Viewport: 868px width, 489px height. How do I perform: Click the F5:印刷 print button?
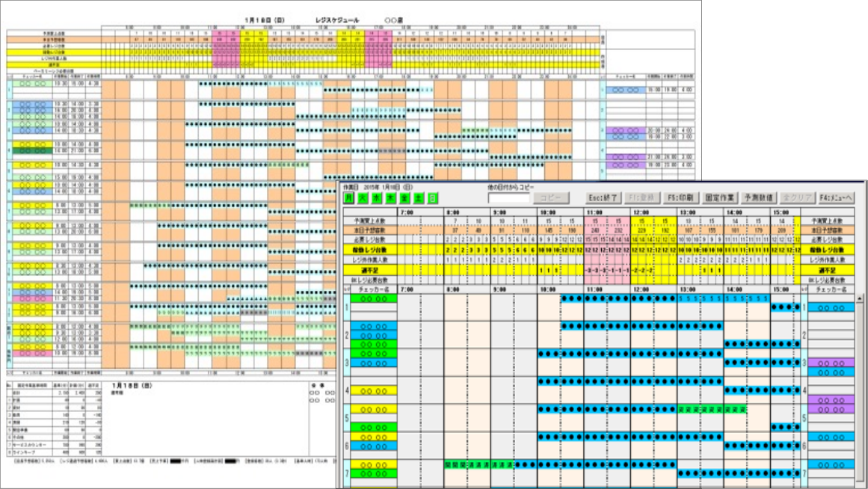coord(680,197)
